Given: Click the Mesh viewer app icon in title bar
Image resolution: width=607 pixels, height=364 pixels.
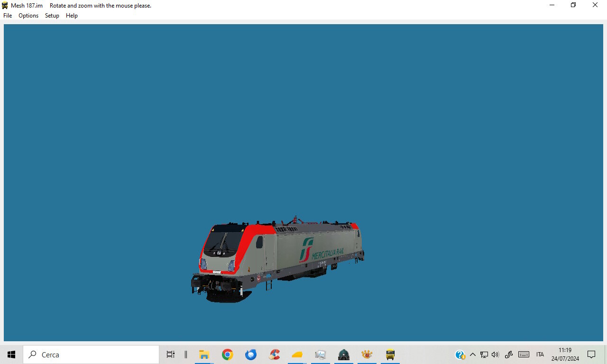Looking at the screenshot, I should click(x=5, y=5).
